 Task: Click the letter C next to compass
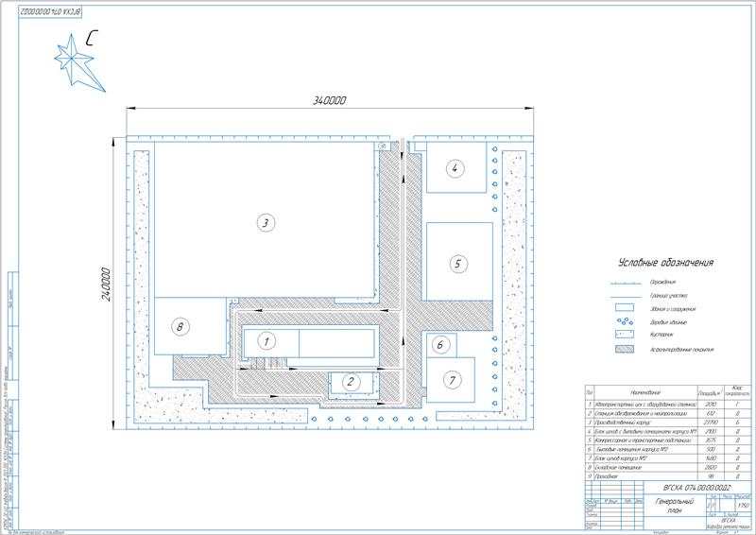tap(92, 38)
